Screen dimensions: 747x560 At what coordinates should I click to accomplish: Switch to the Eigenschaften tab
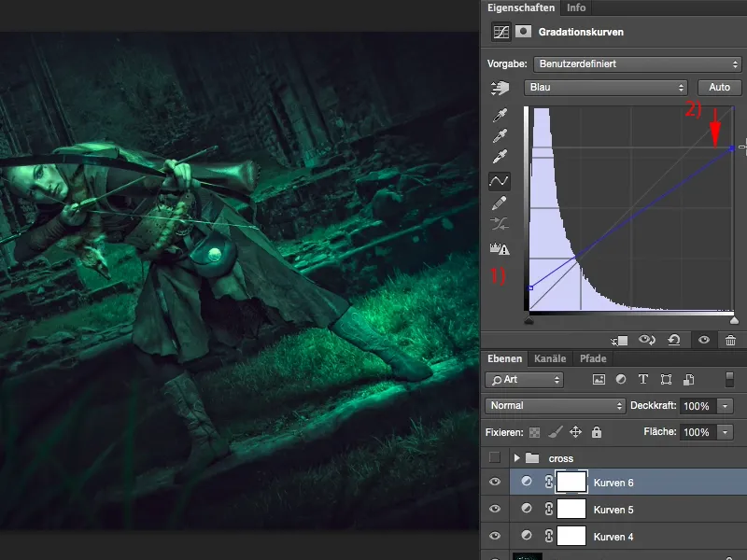(521, 7)
